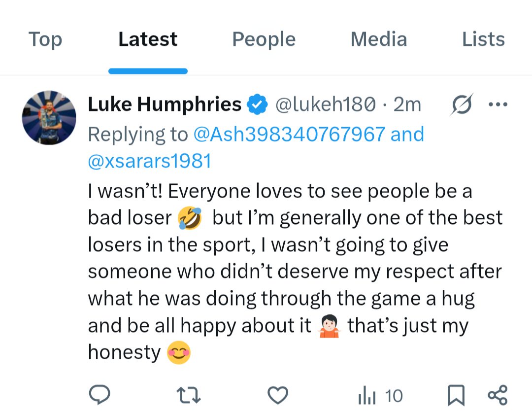The image size is (532, 413).
Task: Select the Latest tab
Action: 148,39
